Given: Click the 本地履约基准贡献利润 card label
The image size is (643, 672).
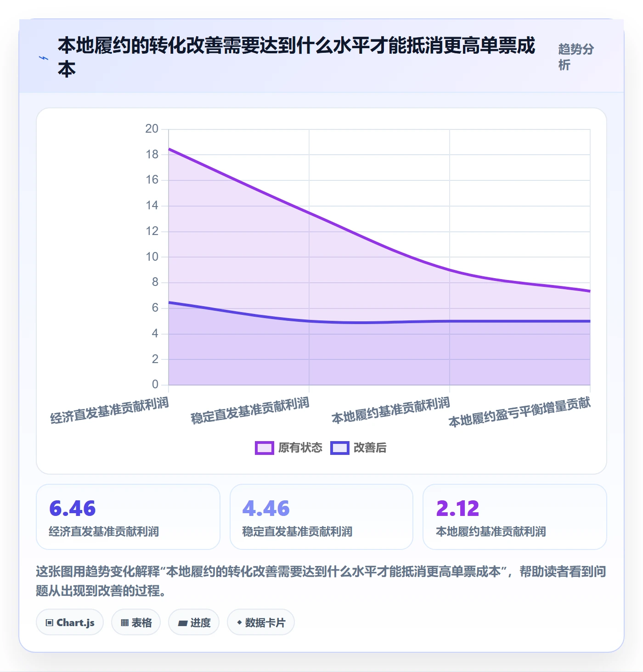Looking at the screenshot, I should 491,532.
